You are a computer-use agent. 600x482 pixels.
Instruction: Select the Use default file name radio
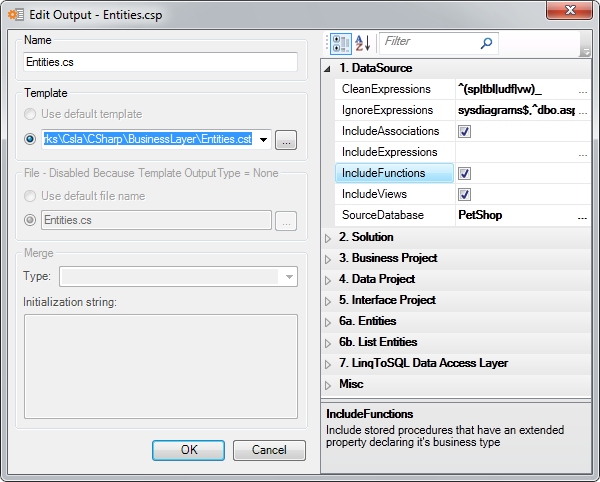pos(30,196)
